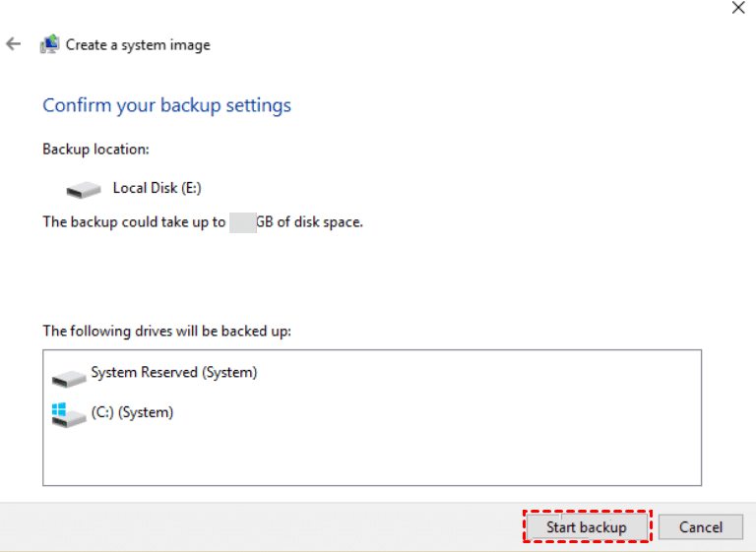Click the back arrow in the wizard header

point(14,44)
